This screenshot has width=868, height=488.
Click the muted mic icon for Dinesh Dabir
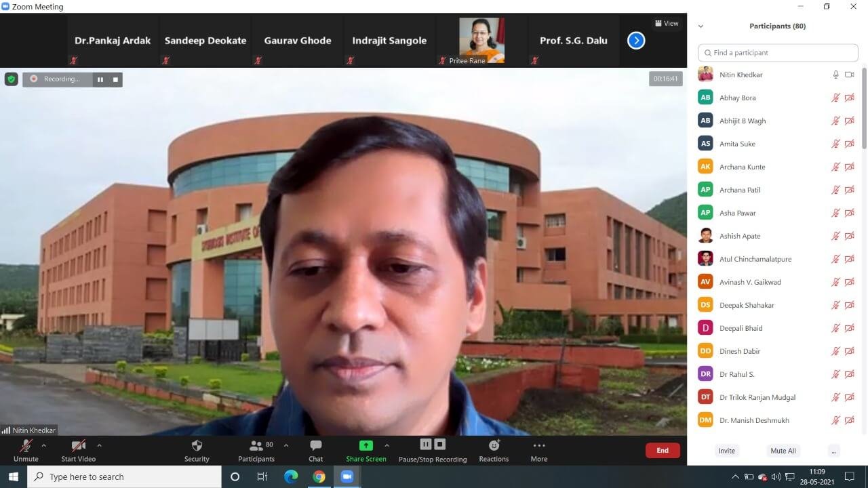pyautogui.click(x=836, y=351)
